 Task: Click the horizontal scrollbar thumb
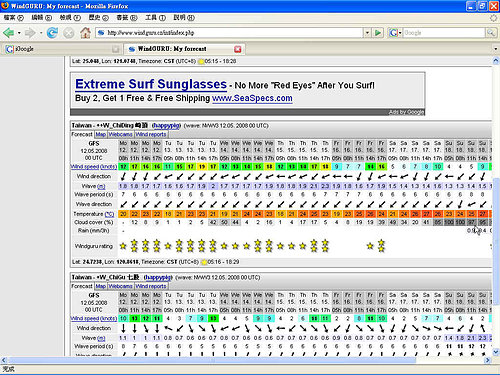pos(212,360)
